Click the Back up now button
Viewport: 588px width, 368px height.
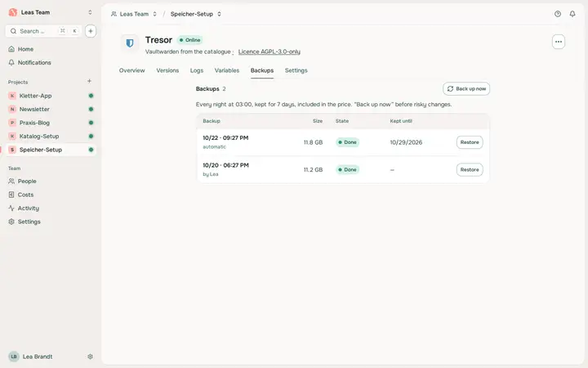466,88
